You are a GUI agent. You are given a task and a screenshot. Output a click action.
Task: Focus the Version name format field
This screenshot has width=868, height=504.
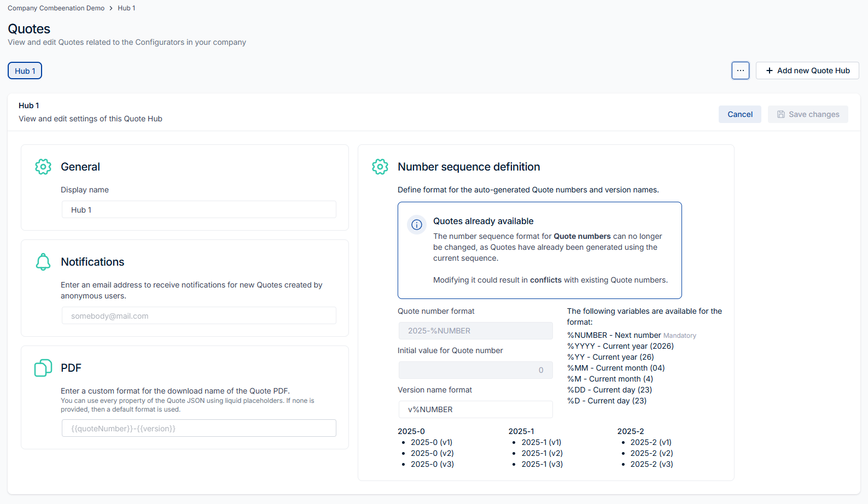click(x=475, y=409)
